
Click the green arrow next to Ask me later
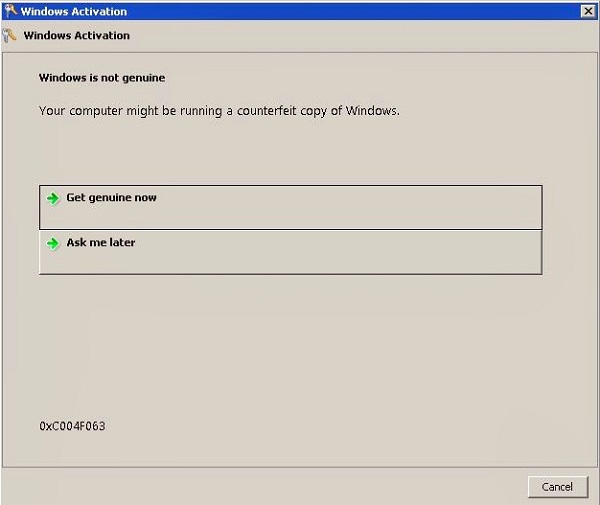[x=54, y=243]
